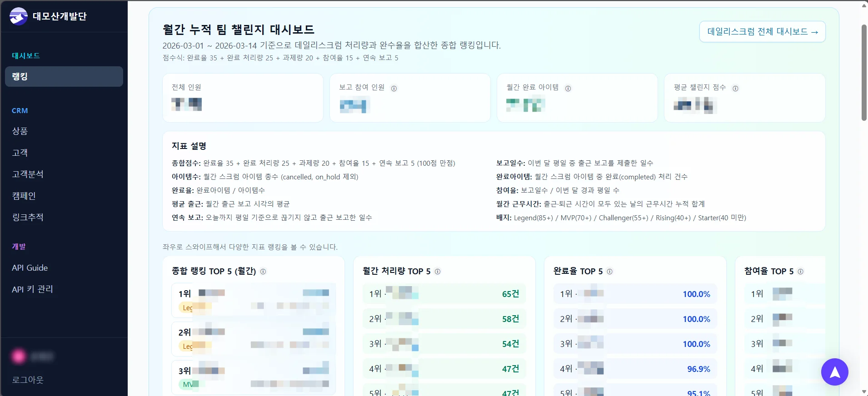Viewport: 868px width, 396px height.
Task: Go to 고객분석 page
Action: click(x=28, y=174)
